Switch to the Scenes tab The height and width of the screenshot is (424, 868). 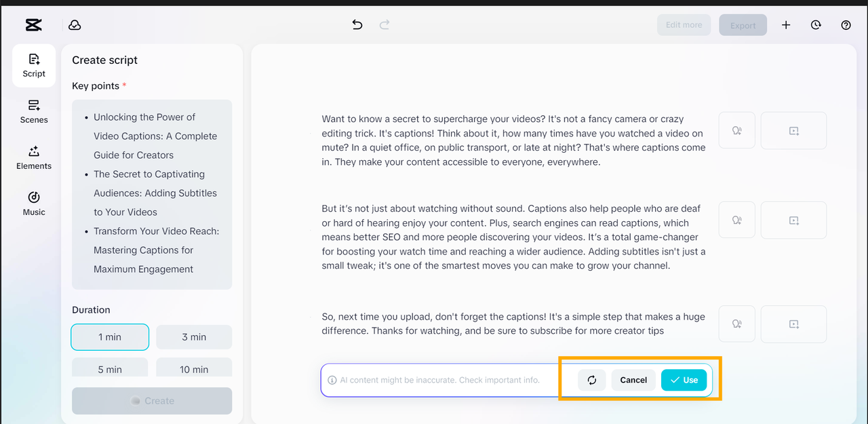[x=34, y=112]
